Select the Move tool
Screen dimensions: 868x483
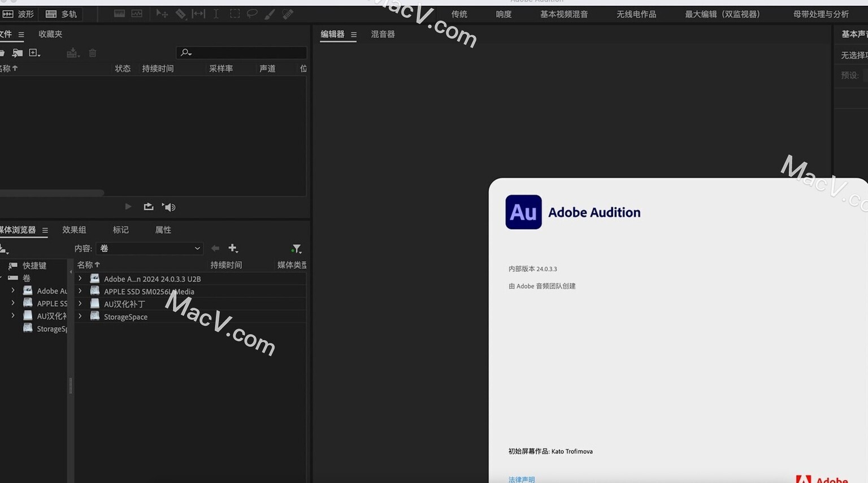(x=162, y=14)
